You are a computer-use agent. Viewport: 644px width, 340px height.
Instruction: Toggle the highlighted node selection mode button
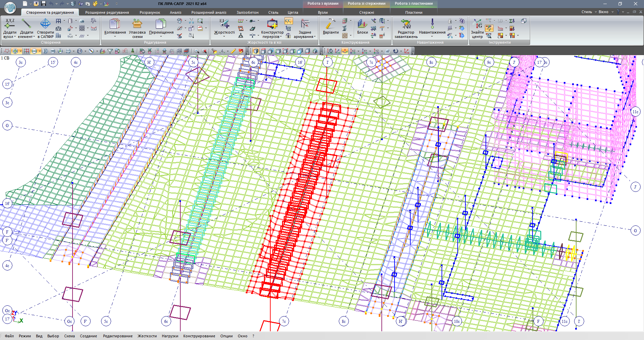pos(15,51)
